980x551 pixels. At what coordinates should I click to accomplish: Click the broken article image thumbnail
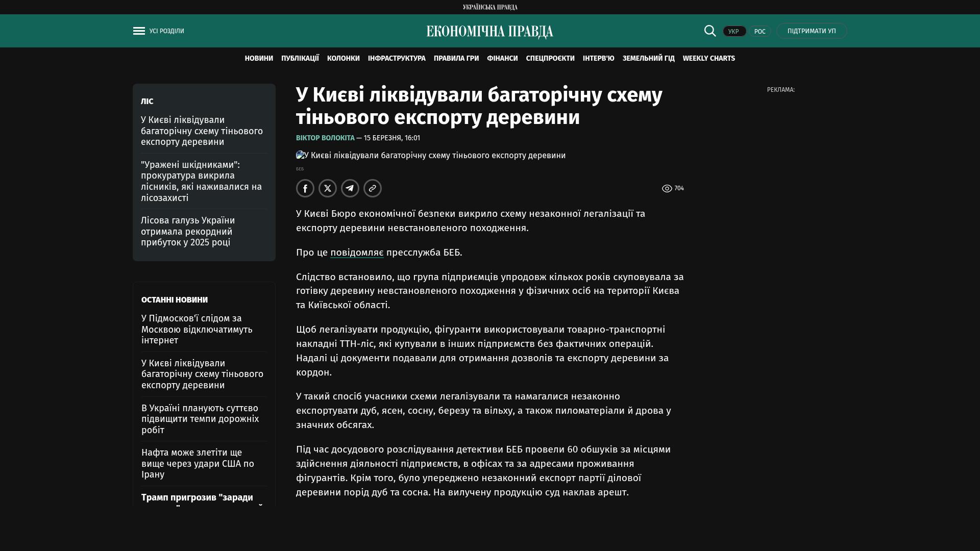[x=301, y=155]
